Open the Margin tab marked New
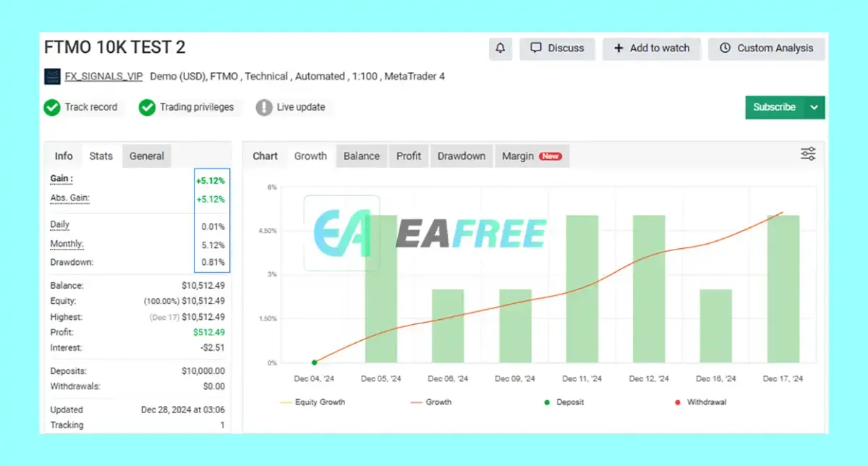868x466 pixels. coord(532,156)
